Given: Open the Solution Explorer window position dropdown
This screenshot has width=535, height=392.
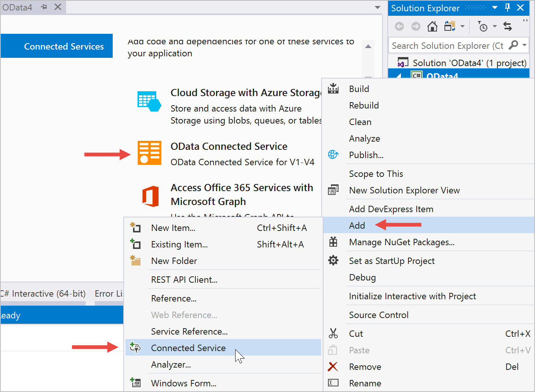Looking at the screenshot, I should coord(495,8).
